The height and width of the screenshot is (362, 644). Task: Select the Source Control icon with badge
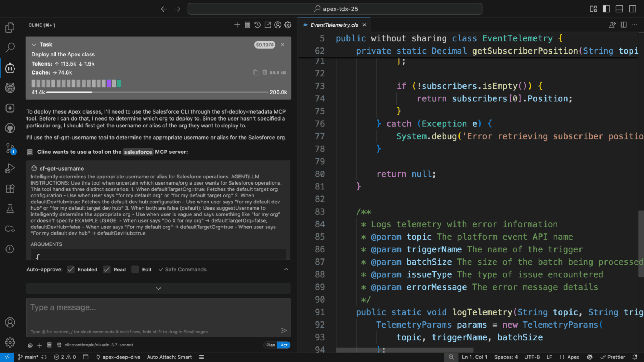click(10, 148)
